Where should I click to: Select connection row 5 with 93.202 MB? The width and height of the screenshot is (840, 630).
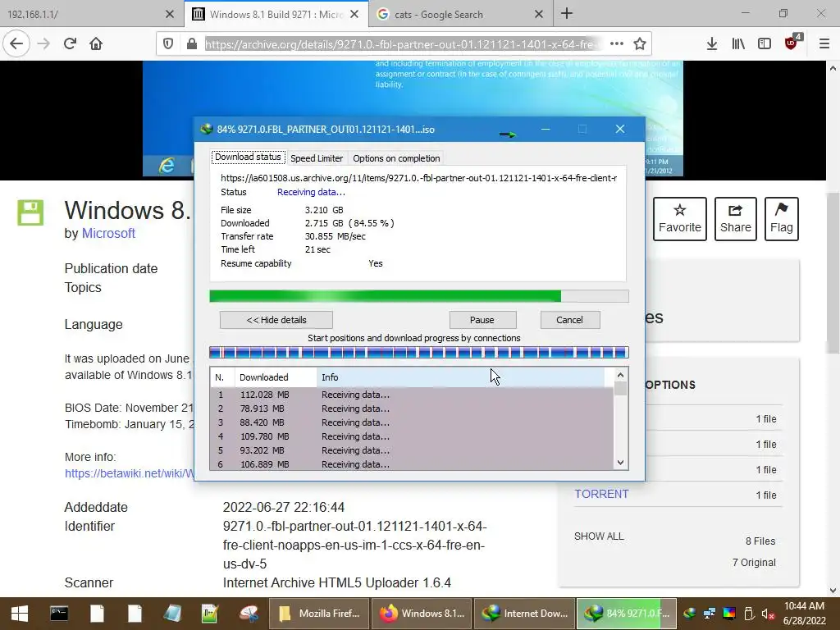(x=412, y=450)
